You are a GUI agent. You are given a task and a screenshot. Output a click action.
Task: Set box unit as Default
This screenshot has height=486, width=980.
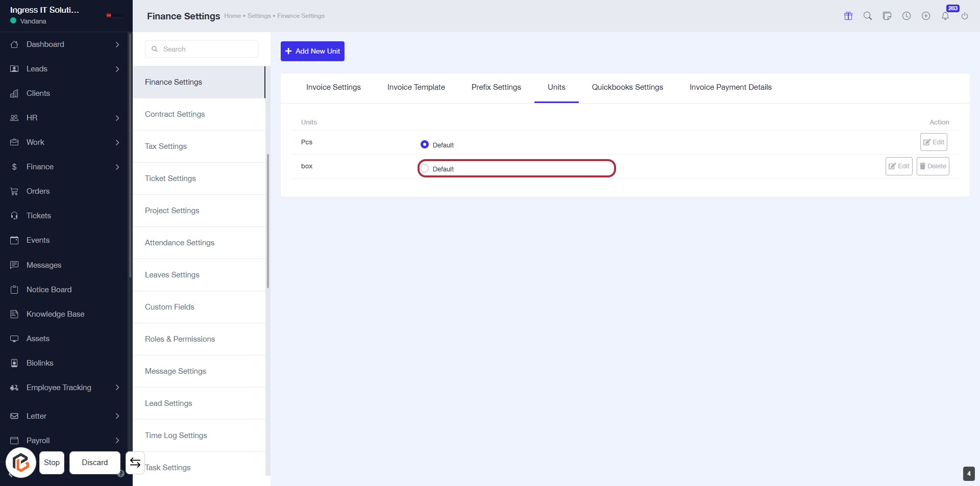(425, 169)
